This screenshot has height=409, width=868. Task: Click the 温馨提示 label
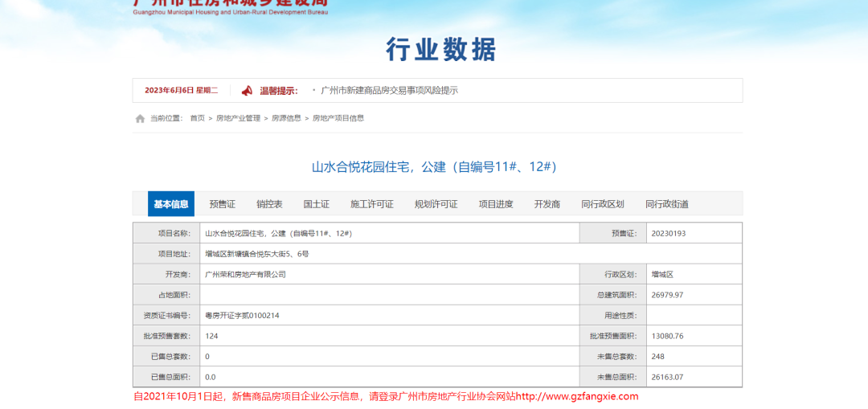[279, 90]
